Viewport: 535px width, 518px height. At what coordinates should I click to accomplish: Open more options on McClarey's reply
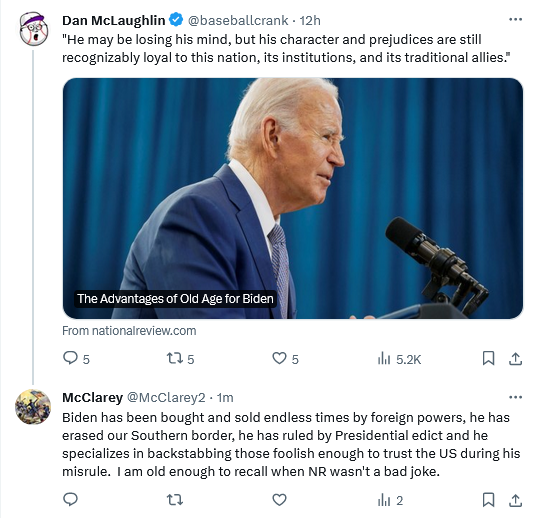click(x=515, y=397)
